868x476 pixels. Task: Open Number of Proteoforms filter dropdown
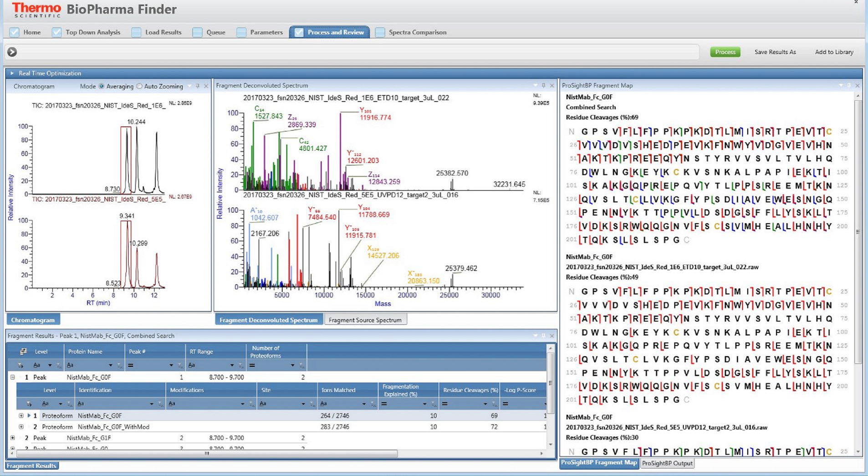click(x=292, y=365)
